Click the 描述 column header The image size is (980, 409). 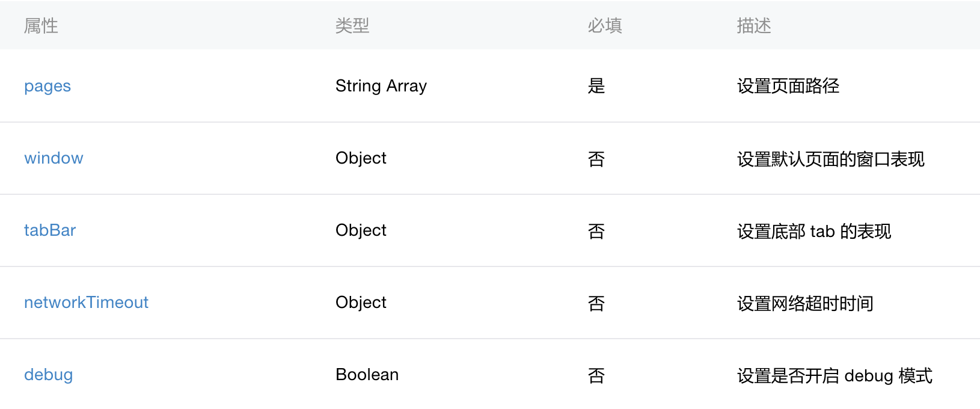point(754,26)
